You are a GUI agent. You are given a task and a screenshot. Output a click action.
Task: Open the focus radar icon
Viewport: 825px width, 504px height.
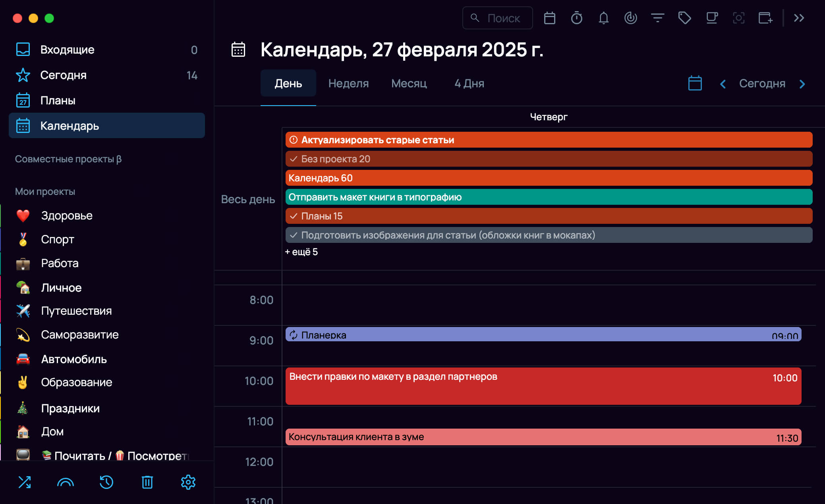click(630, 18)
